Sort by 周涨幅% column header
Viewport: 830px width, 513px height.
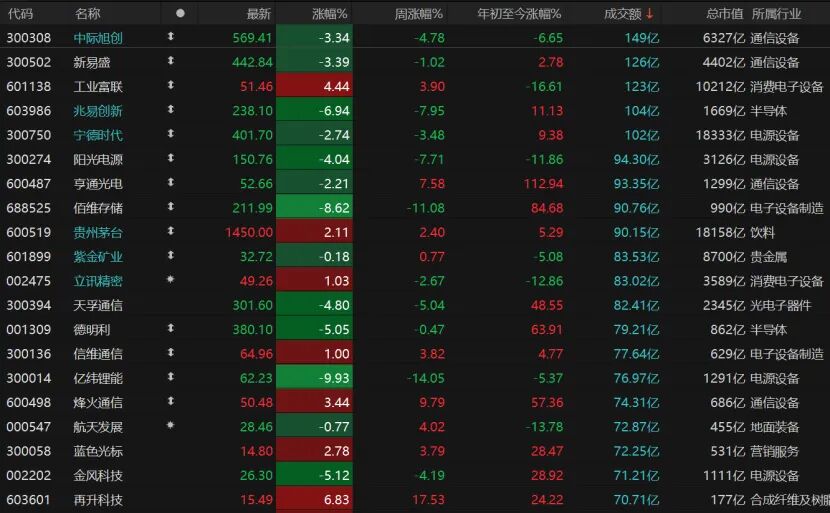(x=419, y=14)
